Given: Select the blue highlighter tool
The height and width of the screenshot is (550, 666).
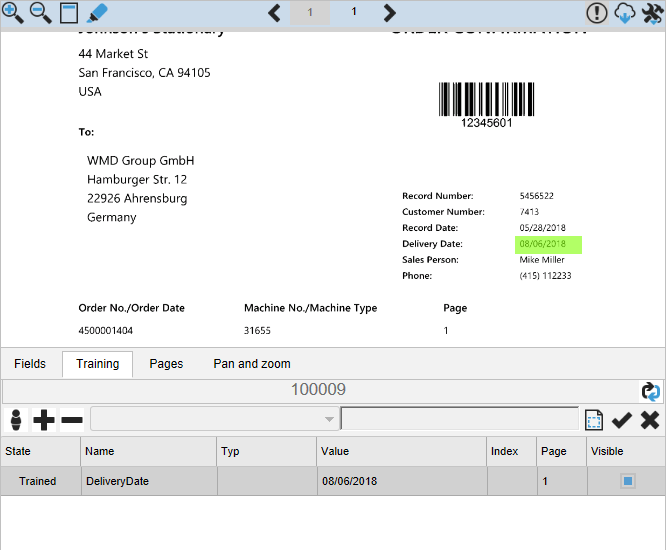Looking at the screenshot, I should (x=97, y=13).
